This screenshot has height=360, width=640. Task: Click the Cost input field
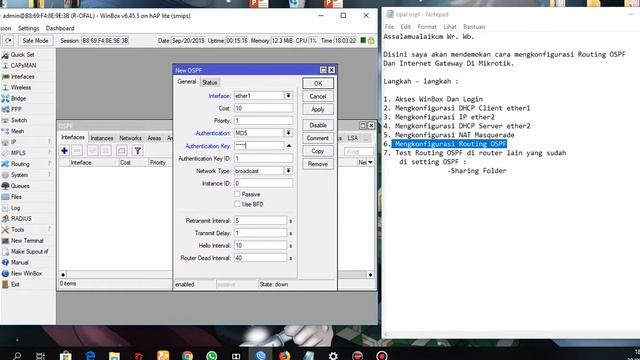[x=263, y=108]
